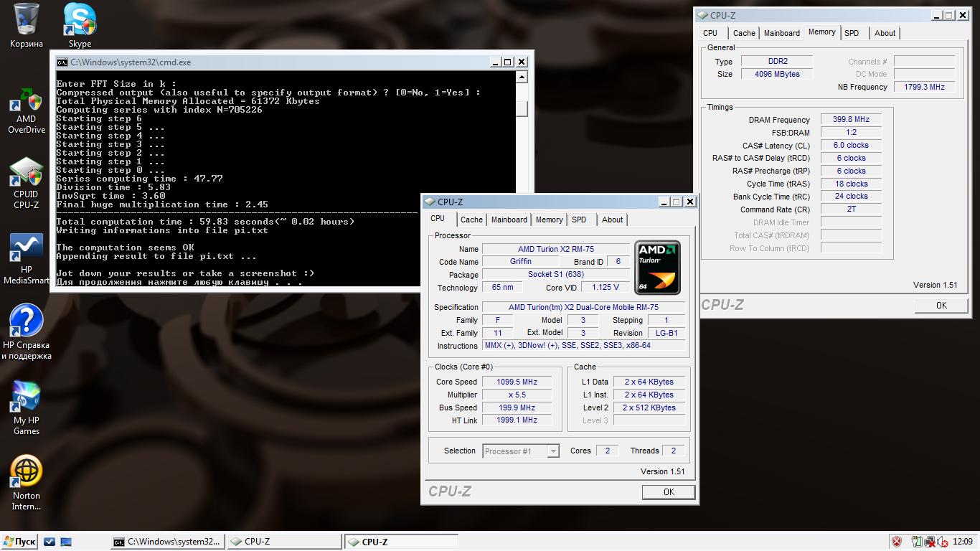Click the Show Desktop Quick Launch icon
Viewport: 980px width, 551px height.
65,542
